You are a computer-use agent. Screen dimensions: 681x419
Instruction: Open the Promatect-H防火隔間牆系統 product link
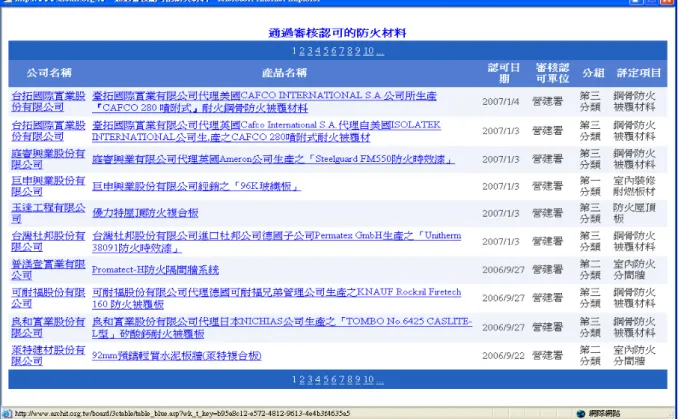click(155, 270)
